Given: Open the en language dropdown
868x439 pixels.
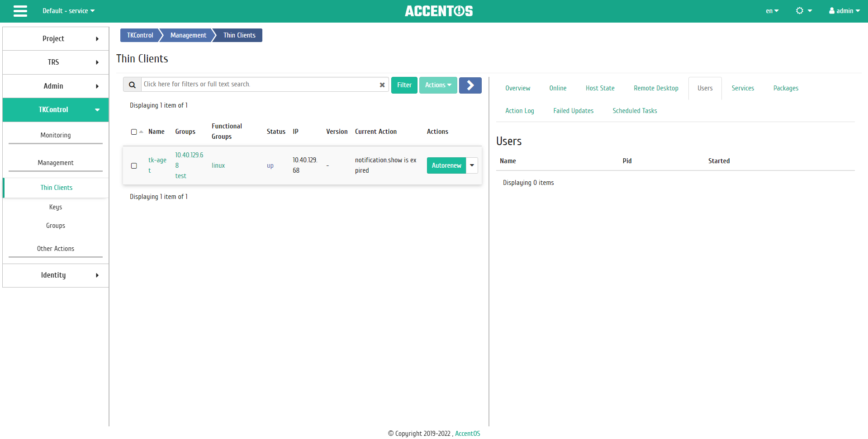Looking at the screenshot, I should 772,11.
